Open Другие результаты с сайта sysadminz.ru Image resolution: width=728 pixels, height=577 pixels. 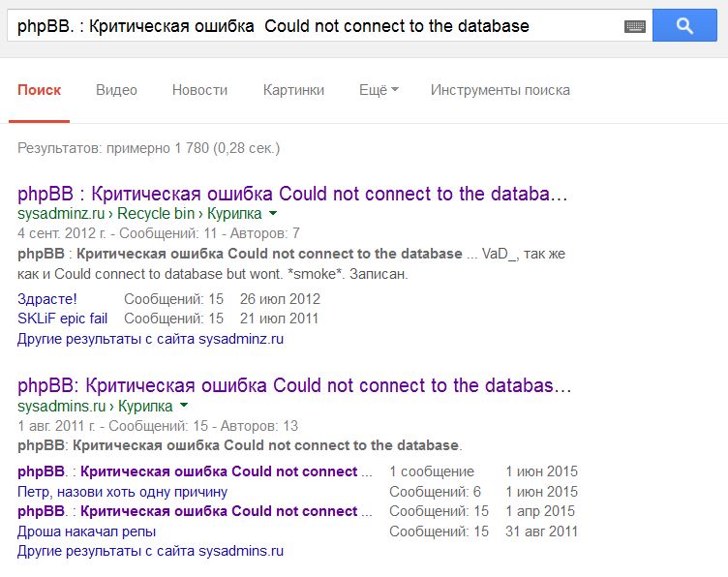pyautogui.click(x=150, y=339)
